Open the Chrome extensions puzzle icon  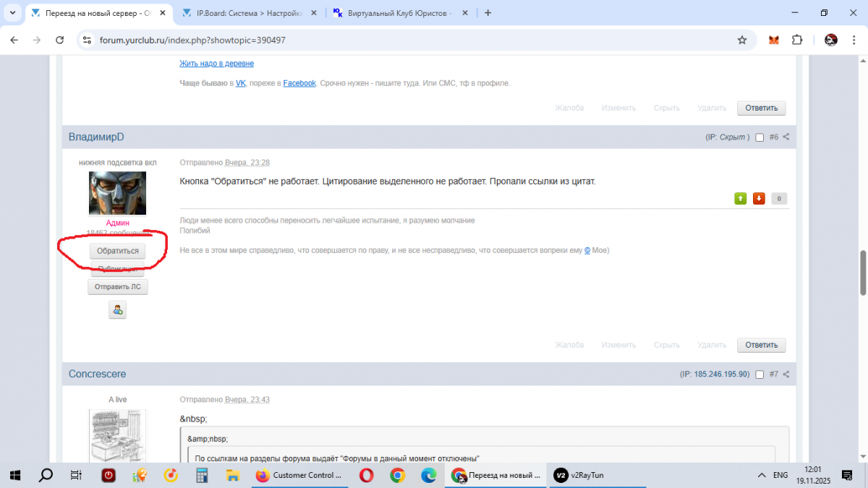tap(797, 40)
